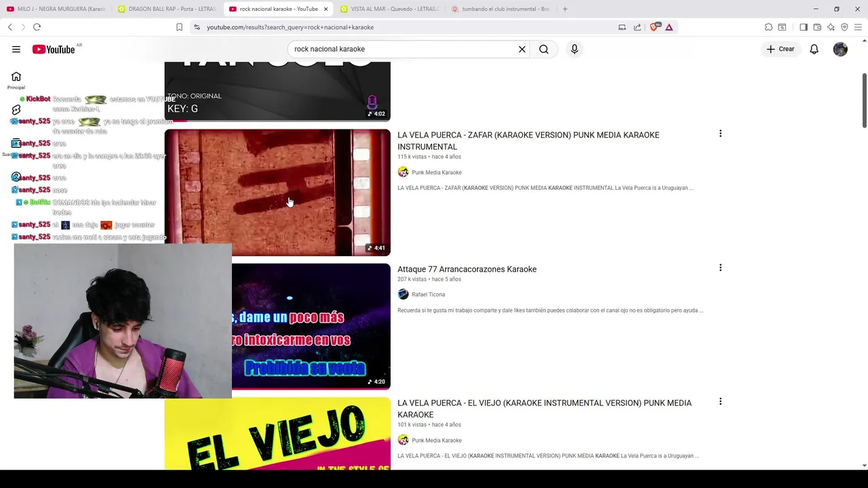This screenshot has height=488, width=868.
Task: Run the search with the magnifier button
Action: (x=544, y=49)
